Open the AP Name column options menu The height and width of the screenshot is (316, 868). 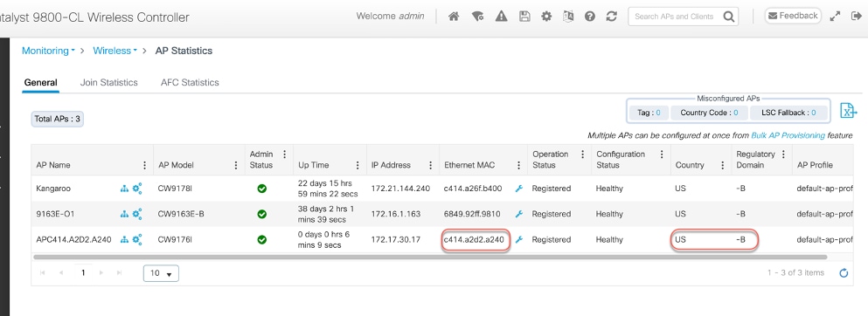click(144, 165)
